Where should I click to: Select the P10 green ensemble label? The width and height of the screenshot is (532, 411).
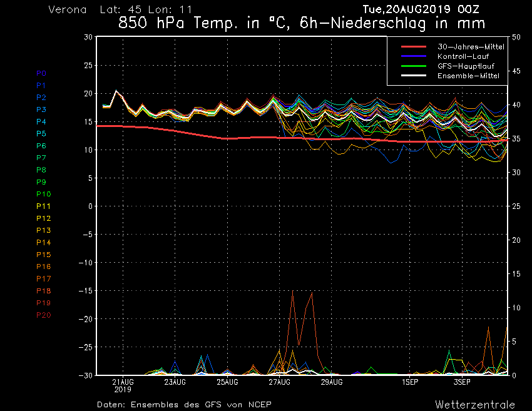click(x=43, y=194)
